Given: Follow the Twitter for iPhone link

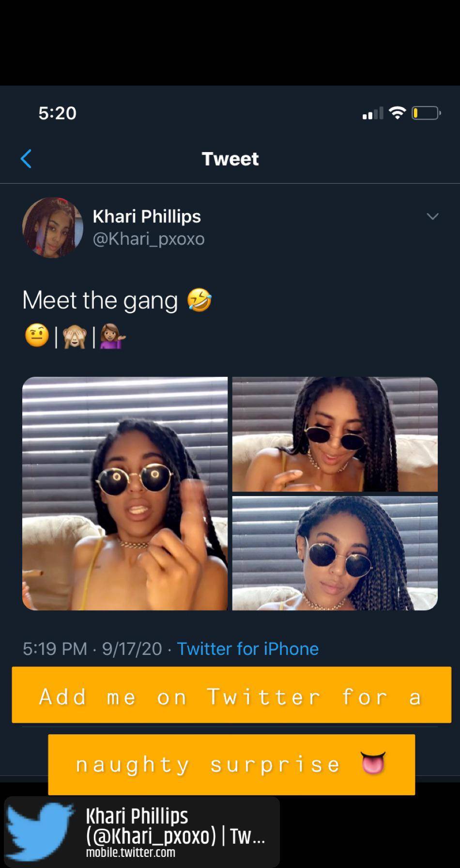Looking at the screenshot, I should click(248, 649).
